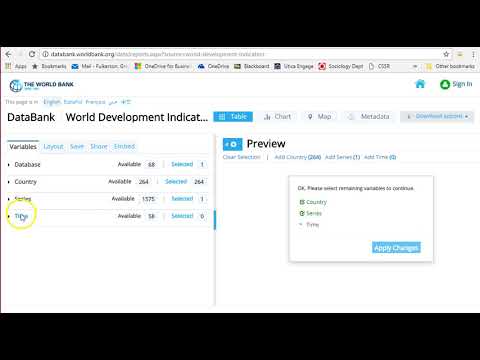The height and width of the screenshot is (360, 480).
Task: Switch to the Table view
Action: click(x=233, y=117)
